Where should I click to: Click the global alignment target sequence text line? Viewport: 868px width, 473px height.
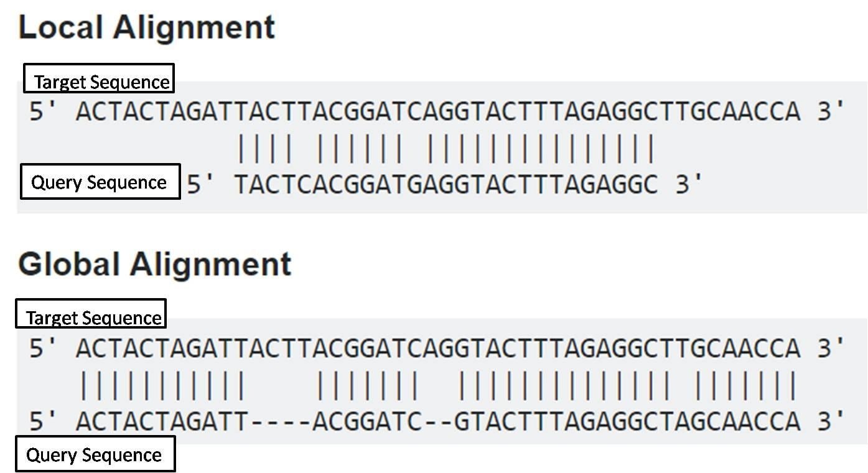(438, 348)
